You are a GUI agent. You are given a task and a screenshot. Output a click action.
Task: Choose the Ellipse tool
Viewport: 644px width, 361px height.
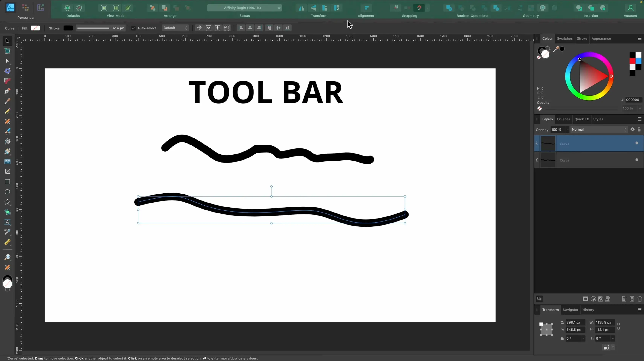[x=7, y=192]
